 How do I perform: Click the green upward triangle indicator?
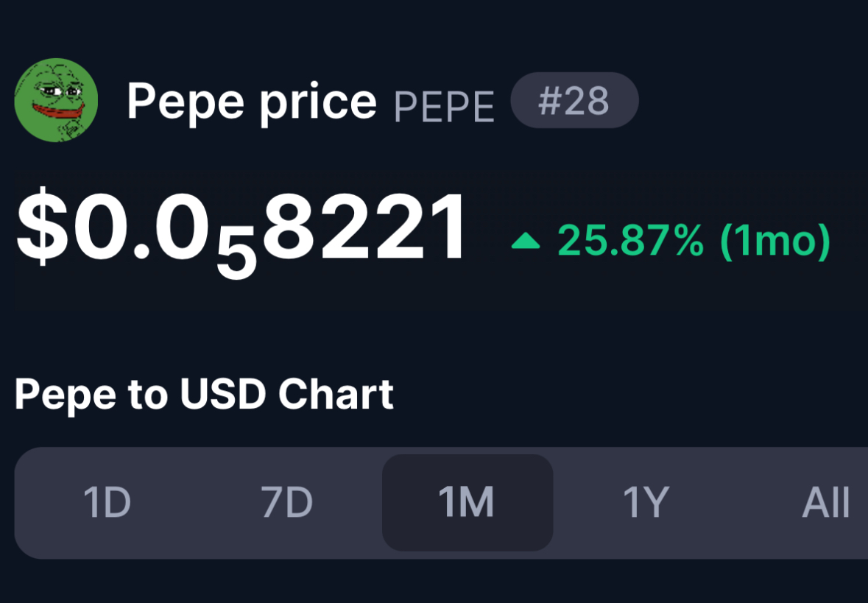click(x=526, y=241)
